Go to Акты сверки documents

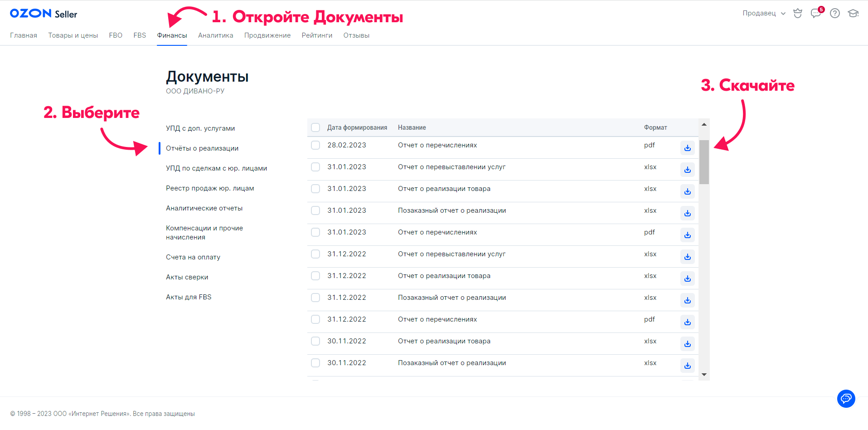(x=187, y=277)
